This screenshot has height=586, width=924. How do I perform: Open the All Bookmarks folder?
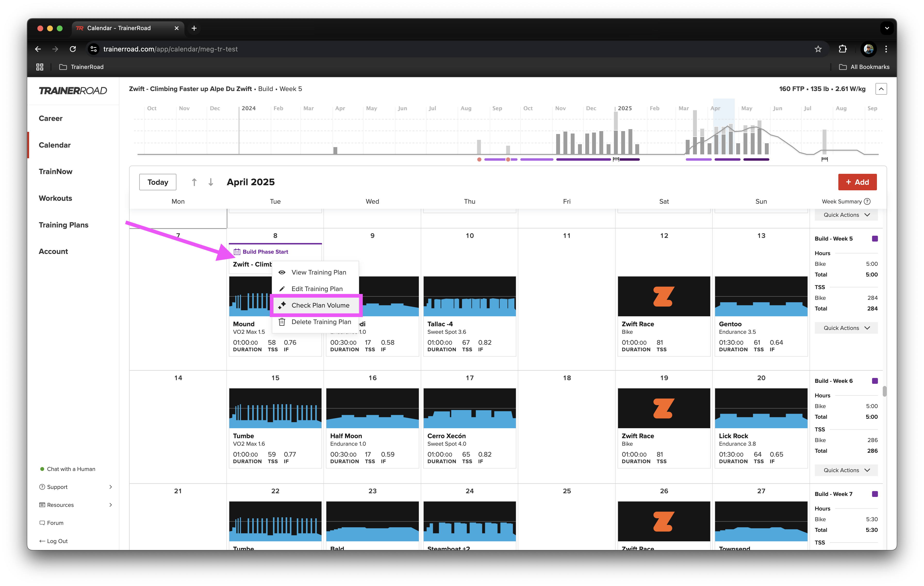(864, 67)
